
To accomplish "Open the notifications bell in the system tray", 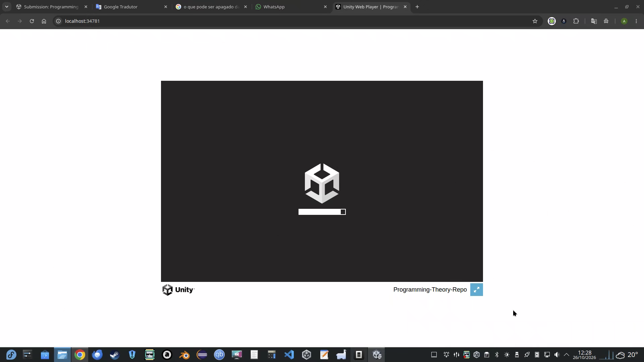I will point(446,355).
